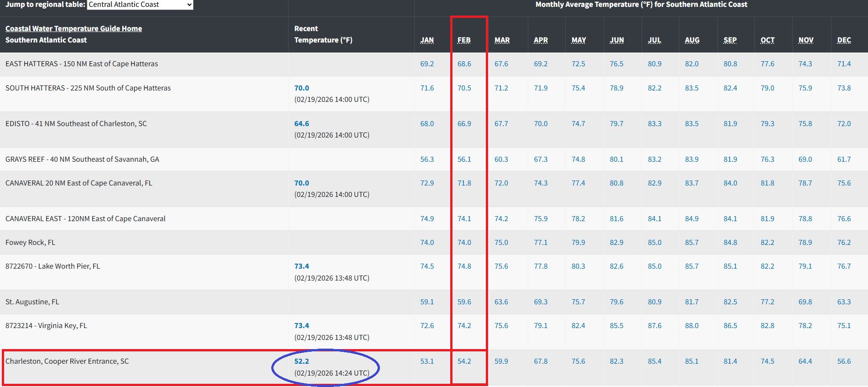This screenshot has height=387, width=868.
Task: Click East Hatteras January value 69.2
Action: (x=427, y=64)
